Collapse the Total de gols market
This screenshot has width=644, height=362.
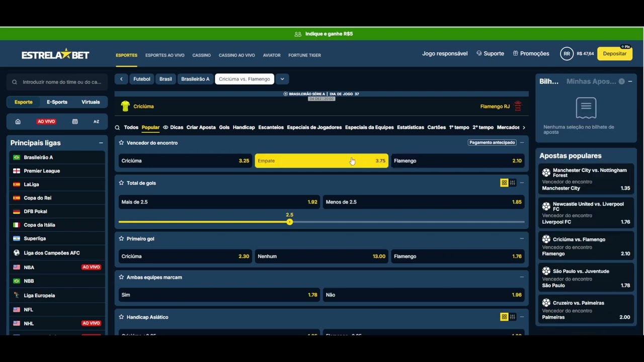tap(522, 183)
